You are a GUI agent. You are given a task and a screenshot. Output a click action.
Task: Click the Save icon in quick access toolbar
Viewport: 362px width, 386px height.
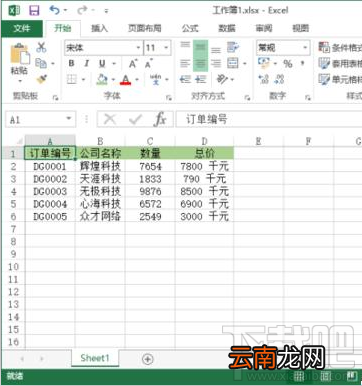34,11
